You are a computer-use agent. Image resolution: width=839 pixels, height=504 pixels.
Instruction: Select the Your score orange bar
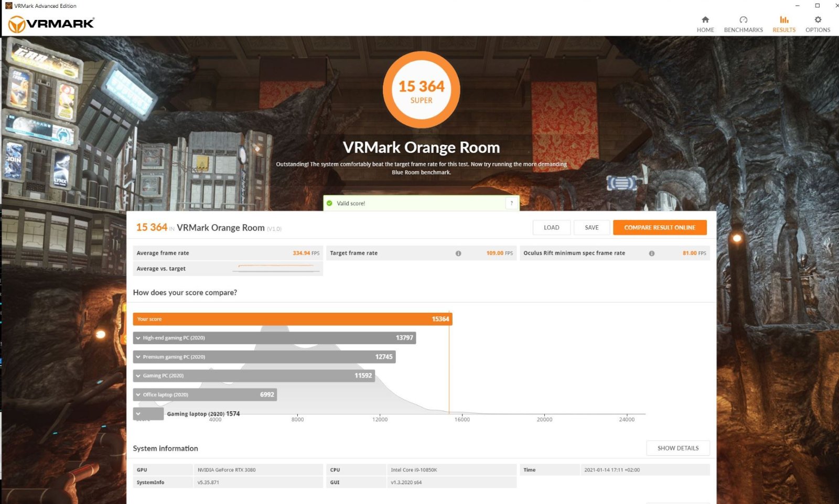(293, 319)
